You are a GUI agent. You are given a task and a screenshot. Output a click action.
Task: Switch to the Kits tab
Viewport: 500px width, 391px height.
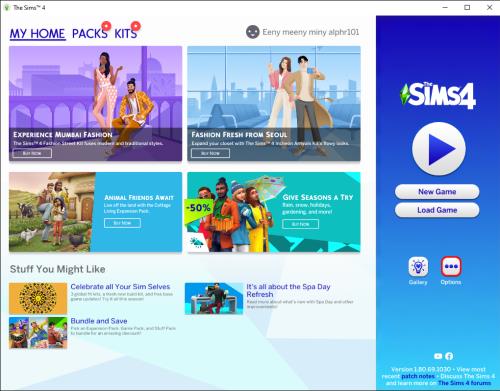tap(126, 34)
